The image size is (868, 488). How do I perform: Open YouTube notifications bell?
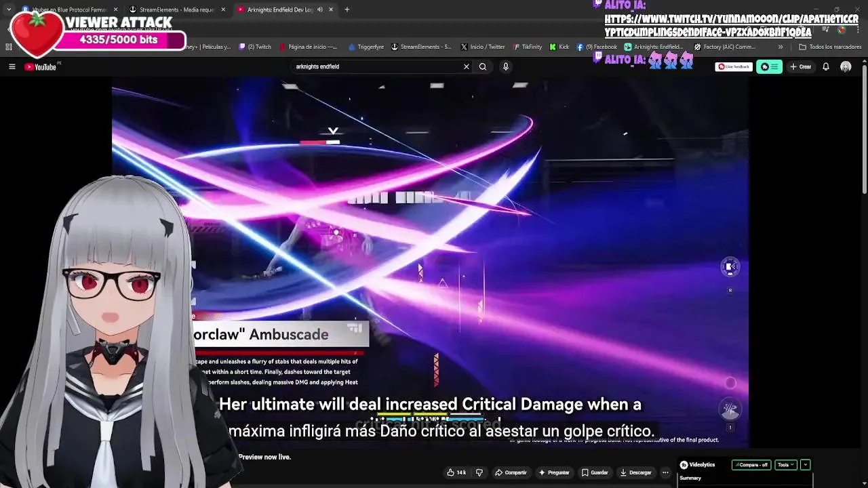[x=825, y=66]
